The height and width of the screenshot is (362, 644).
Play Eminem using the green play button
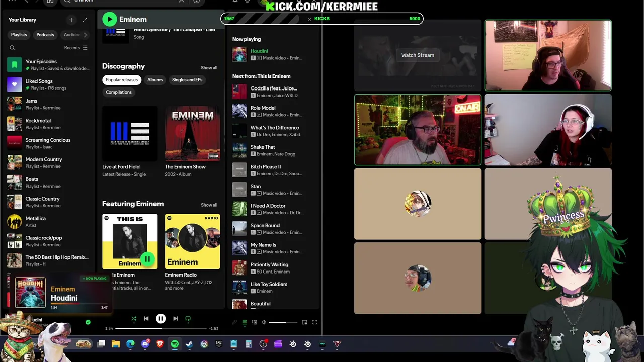(109, 19)
